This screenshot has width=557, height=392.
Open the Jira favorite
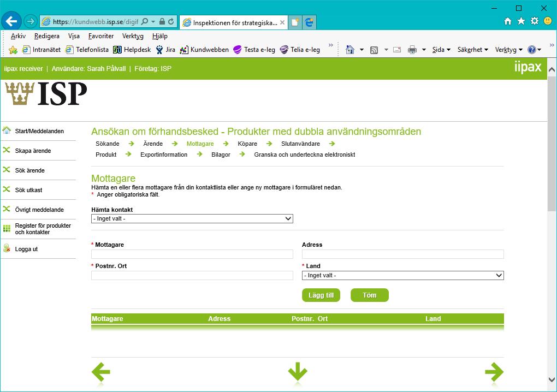pos(166,50)
